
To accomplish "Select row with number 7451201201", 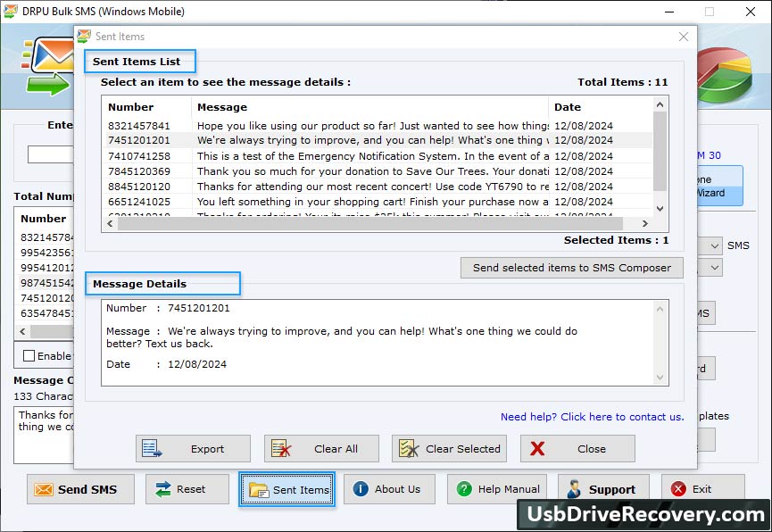I will [378, 140].
